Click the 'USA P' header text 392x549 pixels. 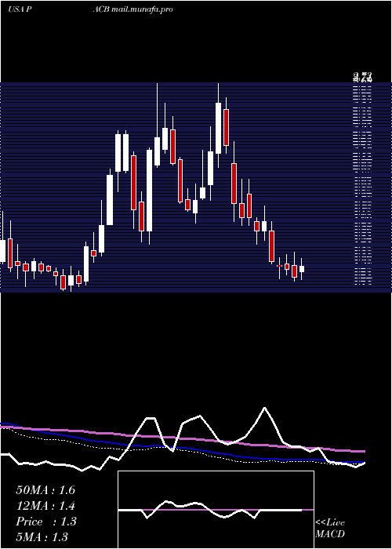(20, 9)
